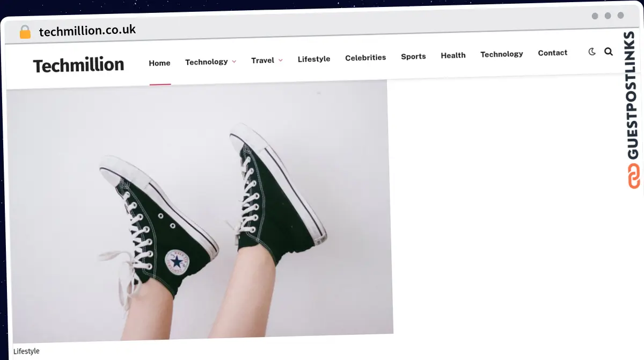
Task: Go to the Celebrities section
Action: [365, 57]
